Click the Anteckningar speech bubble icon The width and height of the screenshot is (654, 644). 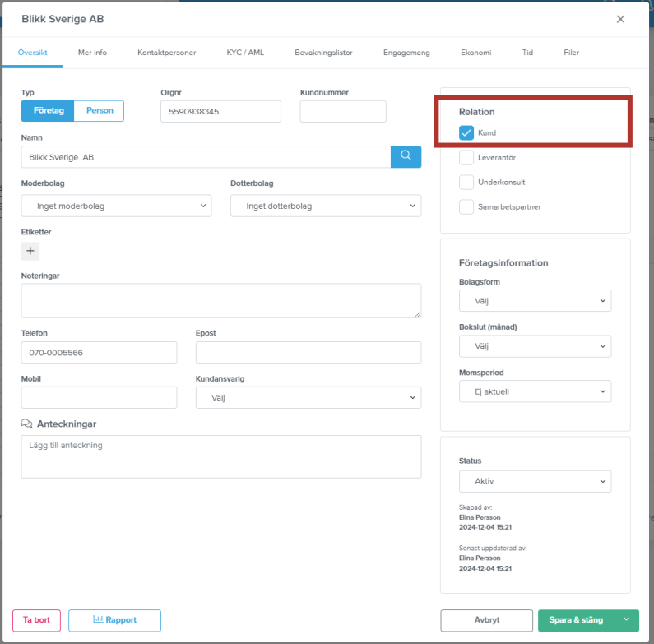pos(26,424)
